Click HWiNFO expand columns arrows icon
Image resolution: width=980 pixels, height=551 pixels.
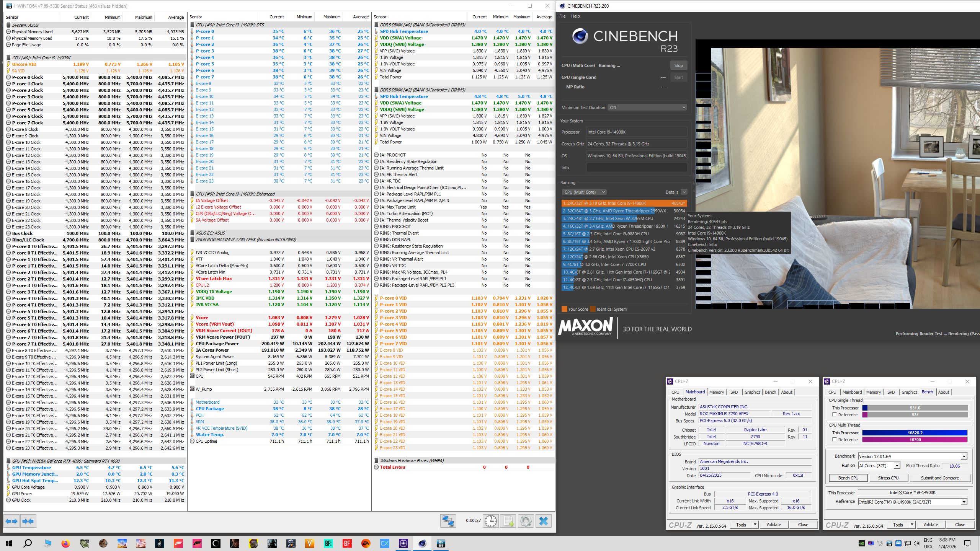click(11, 521)
